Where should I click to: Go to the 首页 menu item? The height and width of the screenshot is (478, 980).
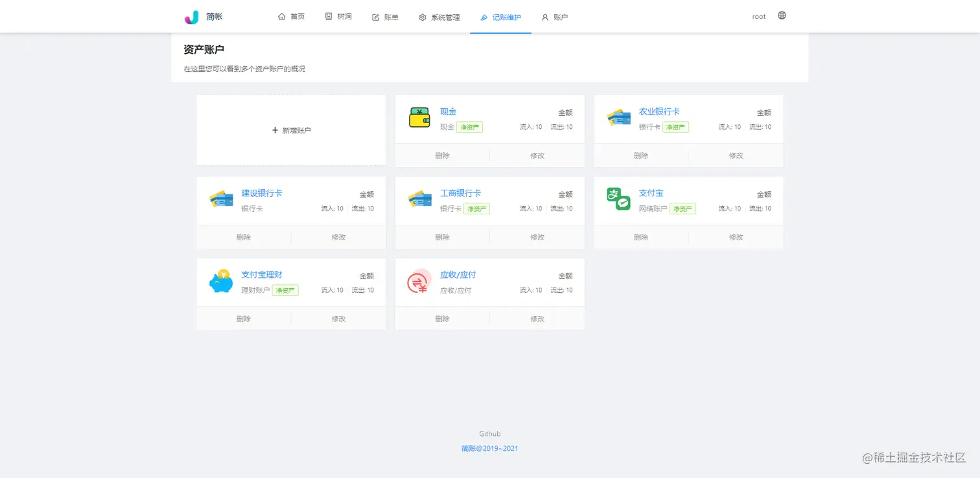tap(291, 17)
